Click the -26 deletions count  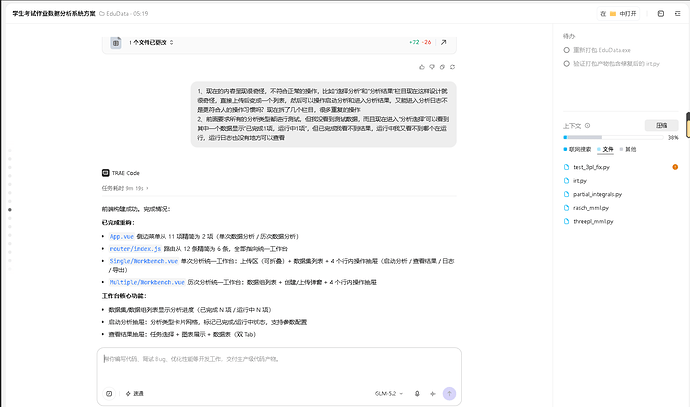pos(426,42)
